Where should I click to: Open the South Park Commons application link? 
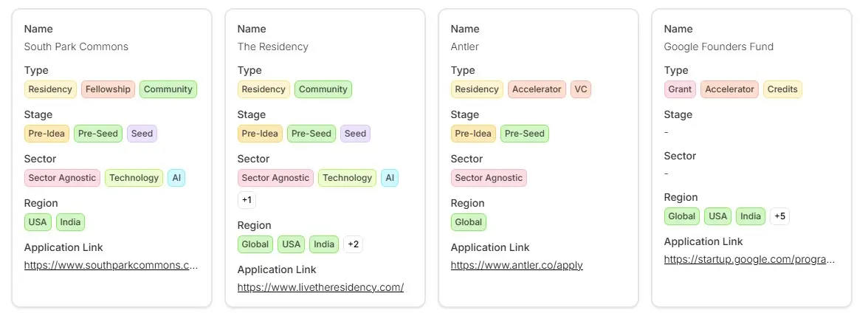click(x=111, y=265)
